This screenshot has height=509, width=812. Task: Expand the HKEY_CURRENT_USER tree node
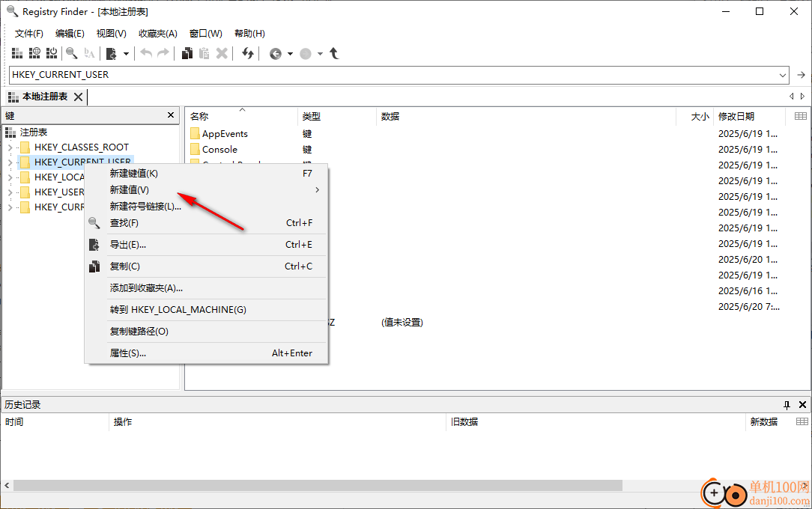coord(10,162)
